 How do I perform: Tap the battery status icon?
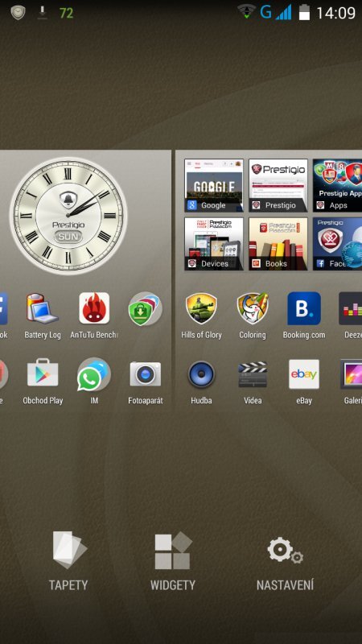pos(304,12)
